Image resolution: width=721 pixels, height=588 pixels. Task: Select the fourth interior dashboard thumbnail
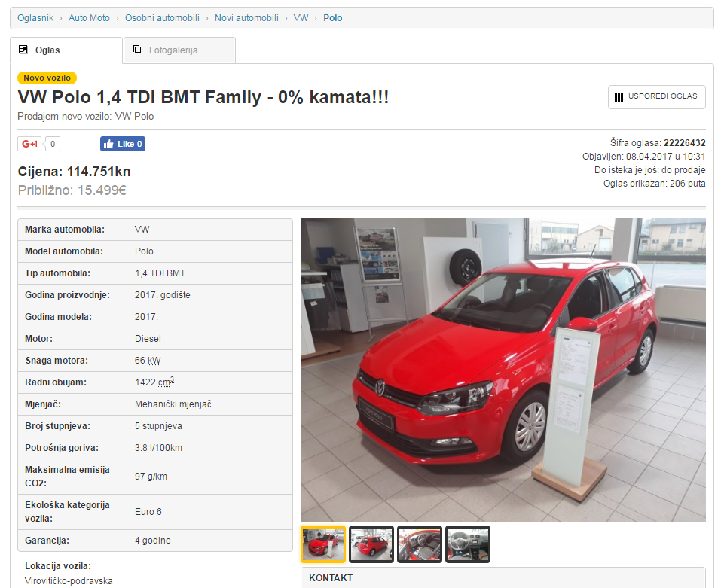468,544
